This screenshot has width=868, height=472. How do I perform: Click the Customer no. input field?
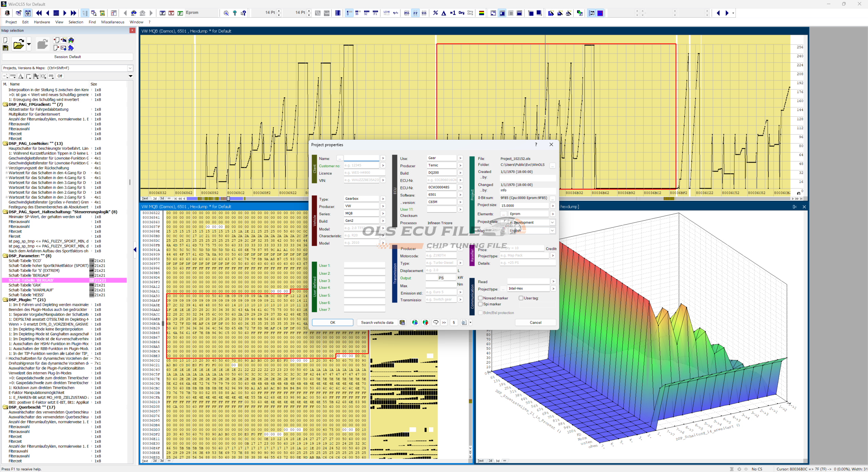[x=361, y=165]
